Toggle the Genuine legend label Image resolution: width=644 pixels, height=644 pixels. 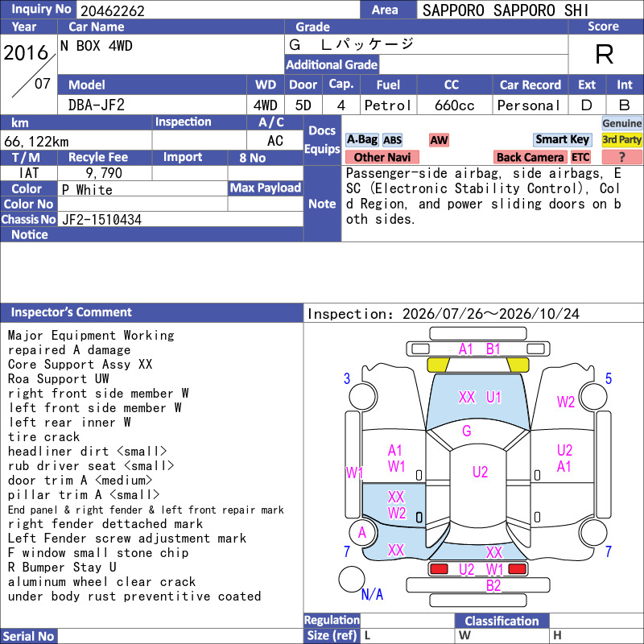click(x=621, y=123)
